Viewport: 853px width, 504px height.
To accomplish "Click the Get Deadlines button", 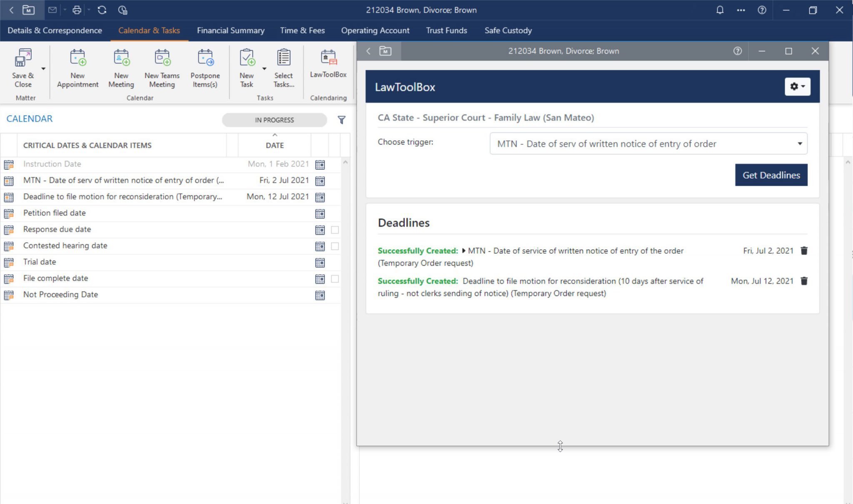I will pos(771,175).
